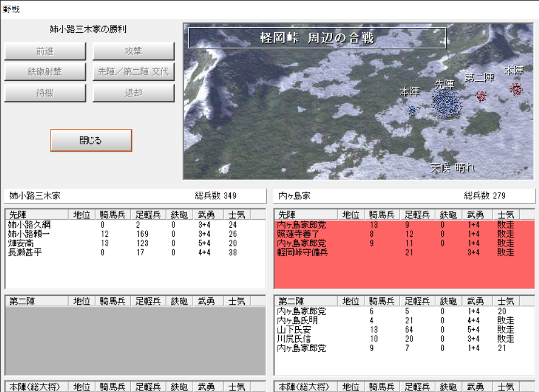539x392 pixels.
Task: Select 姉小路久綱 row in the 先陣 list
Action: 29,225
